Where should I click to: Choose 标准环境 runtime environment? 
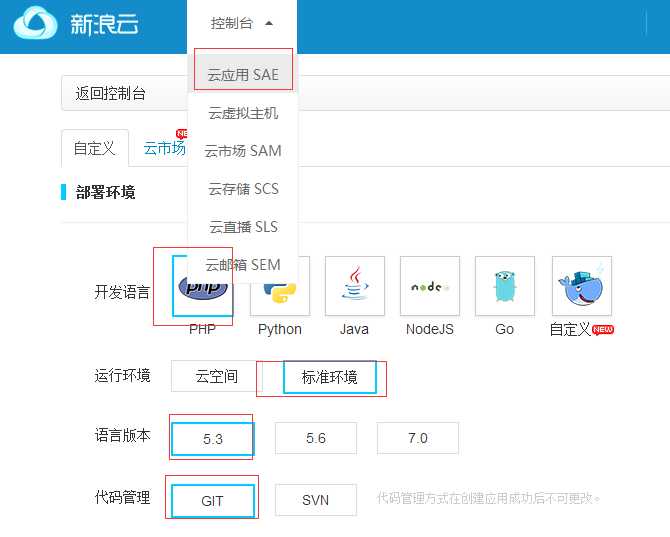pyautogui.click(x=329, y=377)
